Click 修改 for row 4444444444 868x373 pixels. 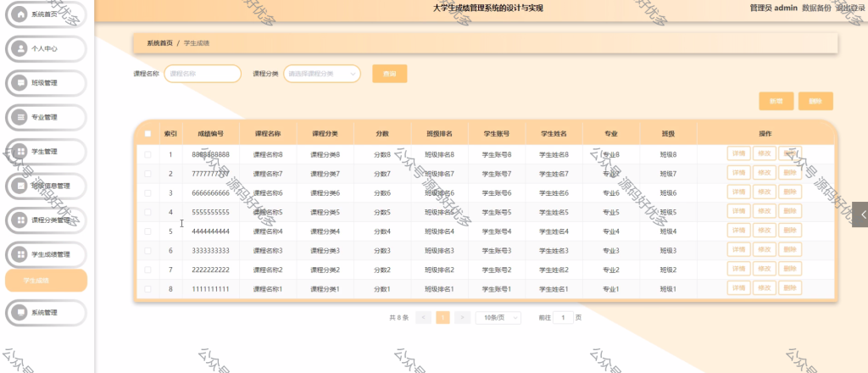pos(764,231)
